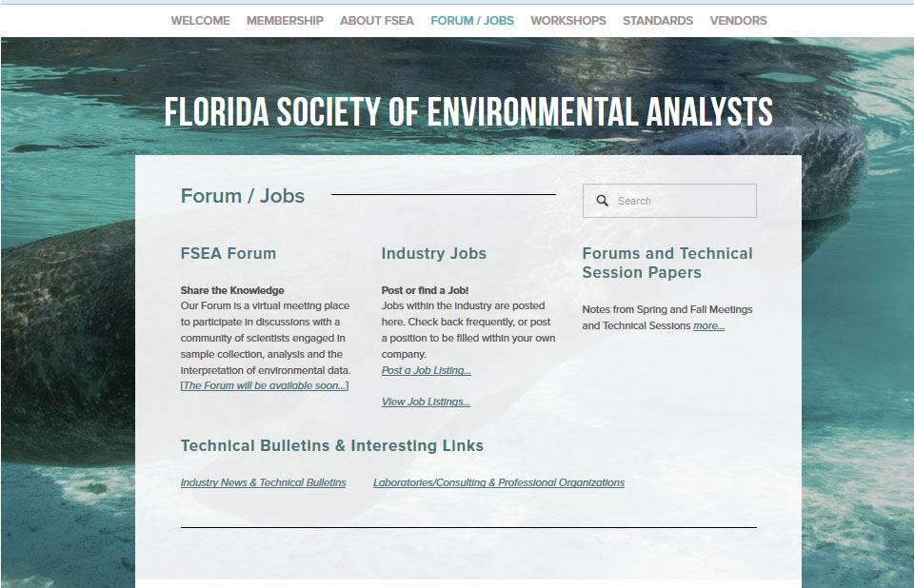Click the 'Share the Knowledge' bold text
The height and width of the screenshot is (588, 915).
pos(232,290)
